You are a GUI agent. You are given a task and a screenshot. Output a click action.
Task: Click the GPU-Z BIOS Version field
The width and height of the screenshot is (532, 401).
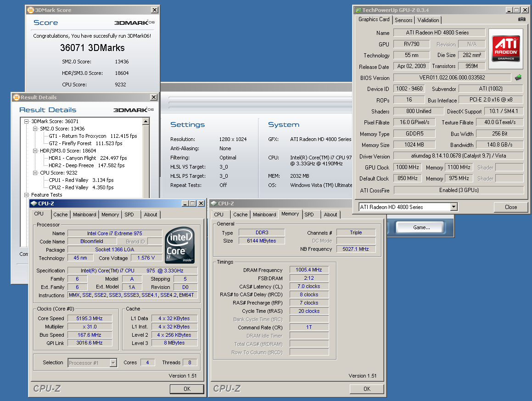click(452, 78)
